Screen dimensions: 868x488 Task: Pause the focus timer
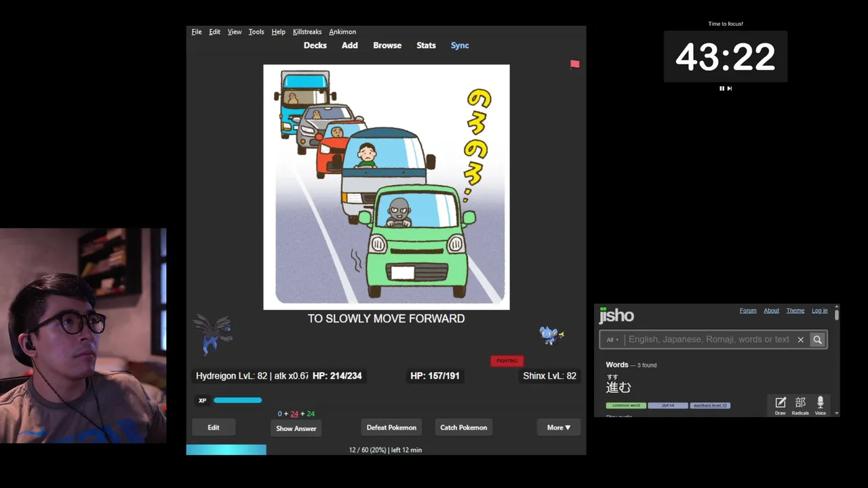(x=722, y=88)
